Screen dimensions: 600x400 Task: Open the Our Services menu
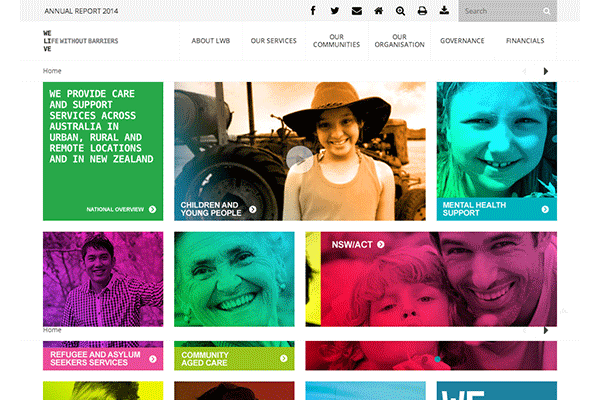click(273, 41)
